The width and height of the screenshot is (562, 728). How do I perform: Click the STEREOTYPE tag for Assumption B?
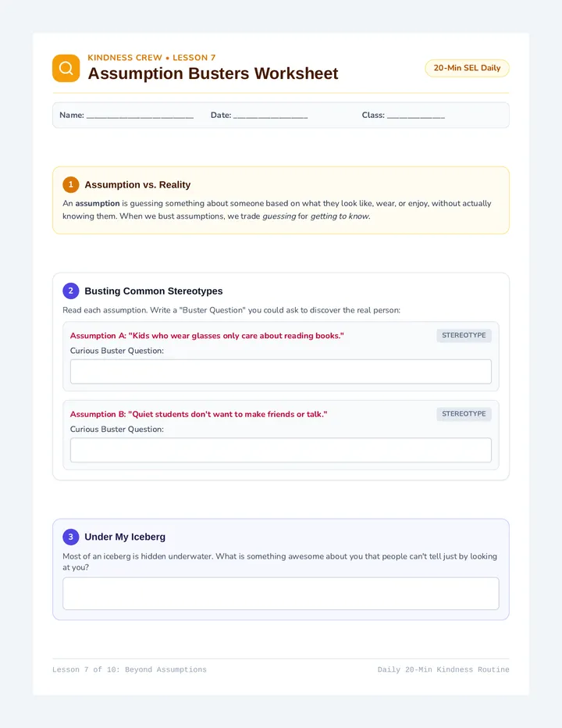(x=464, y=414)
